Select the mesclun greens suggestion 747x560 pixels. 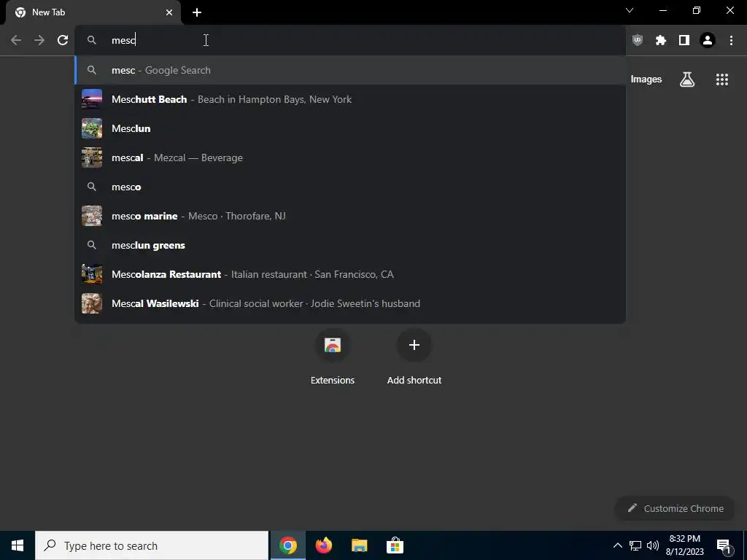tap(350, 245)
